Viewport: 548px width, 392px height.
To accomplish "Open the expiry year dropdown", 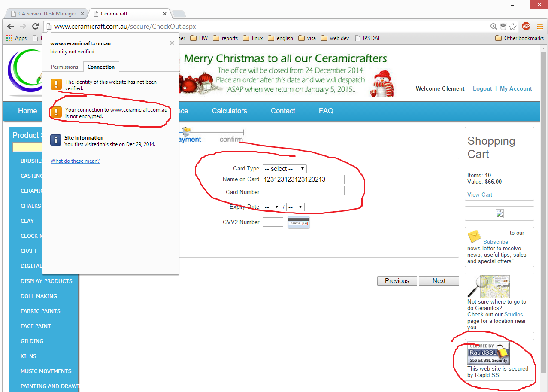I will coord(296,207).
